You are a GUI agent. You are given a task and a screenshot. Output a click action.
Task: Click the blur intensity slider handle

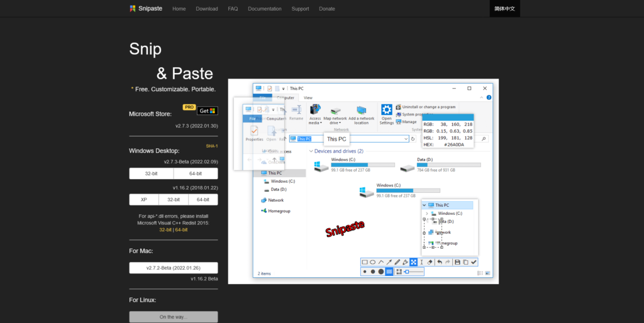407,271
